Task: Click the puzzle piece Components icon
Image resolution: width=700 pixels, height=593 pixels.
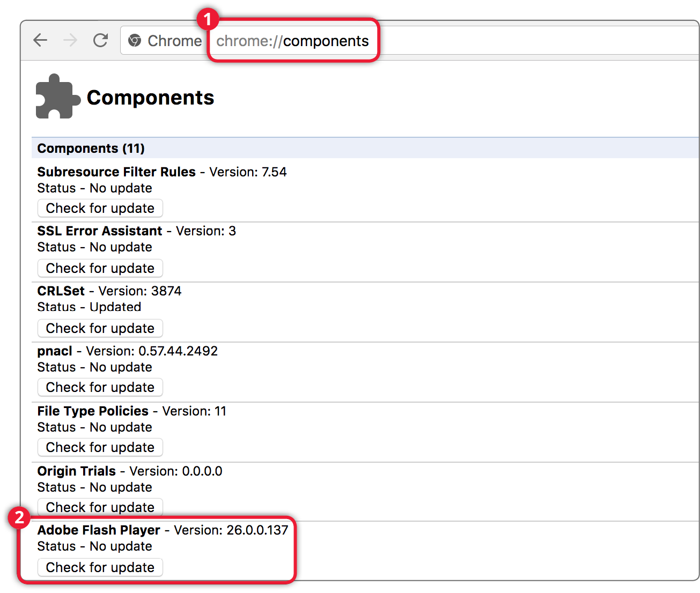Action: point(57,97)
